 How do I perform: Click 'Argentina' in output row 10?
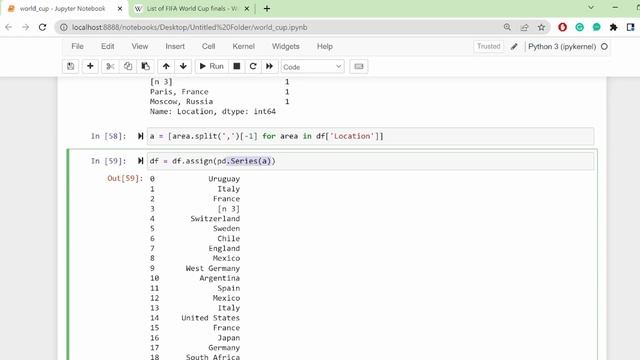point(220,278)
